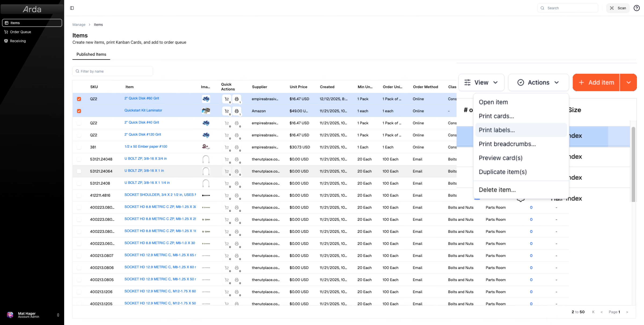Open the Mat Hager account switcher

[32, 315]
